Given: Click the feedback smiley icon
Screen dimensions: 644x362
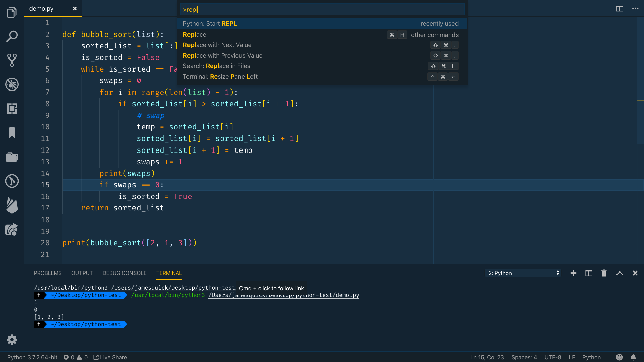Looking at the screenshot, I should 619,357.
